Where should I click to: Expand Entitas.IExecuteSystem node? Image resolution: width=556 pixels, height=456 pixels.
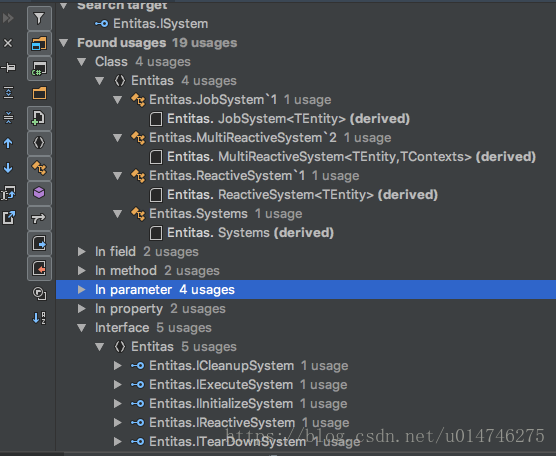click(118, 385)
